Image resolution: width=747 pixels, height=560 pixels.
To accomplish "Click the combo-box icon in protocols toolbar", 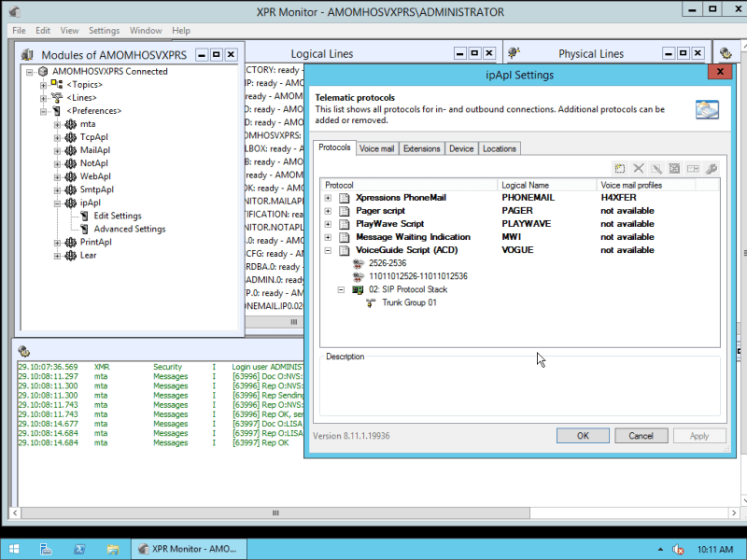I will click(x=693, y=169).
